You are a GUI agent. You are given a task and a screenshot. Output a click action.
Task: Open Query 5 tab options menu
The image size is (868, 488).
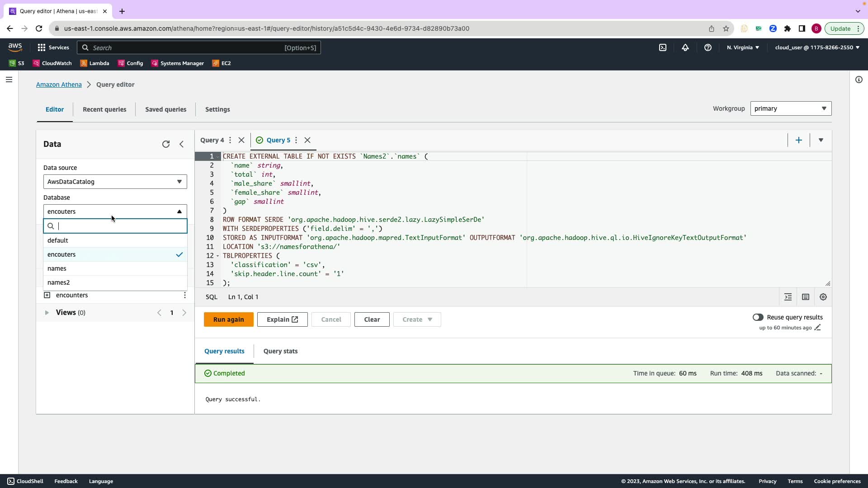coord(296,140)
